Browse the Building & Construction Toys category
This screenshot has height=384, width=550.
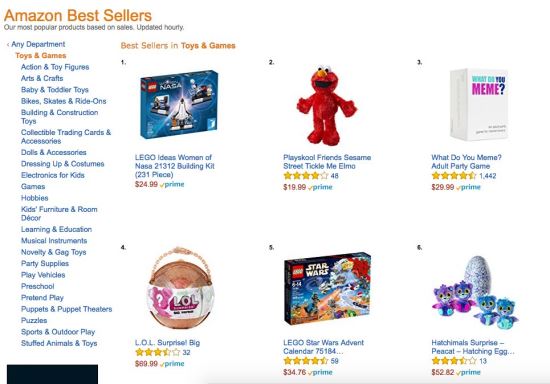click(x=60, y=117)
